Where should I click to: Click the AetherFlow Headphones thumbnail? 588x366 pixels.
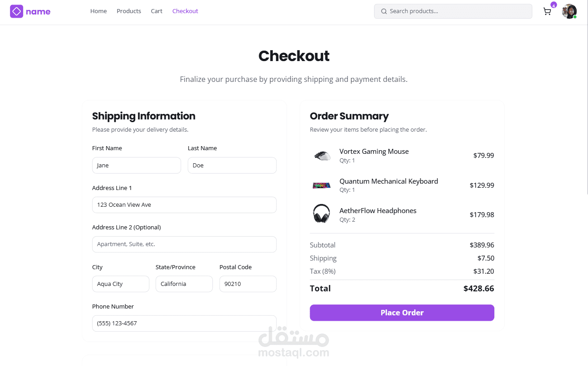coord(321,214)
